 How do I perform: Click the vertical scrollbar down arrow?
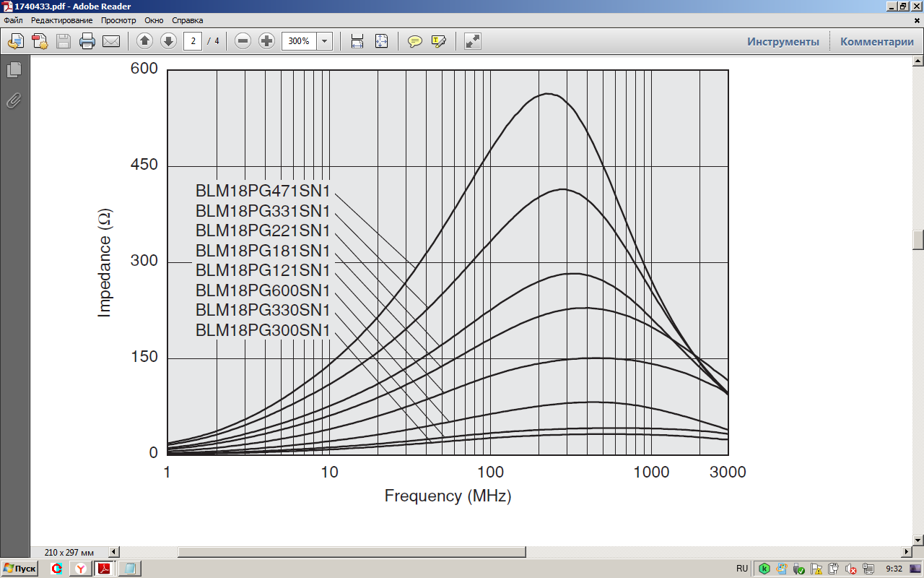[x=918, y=540]
